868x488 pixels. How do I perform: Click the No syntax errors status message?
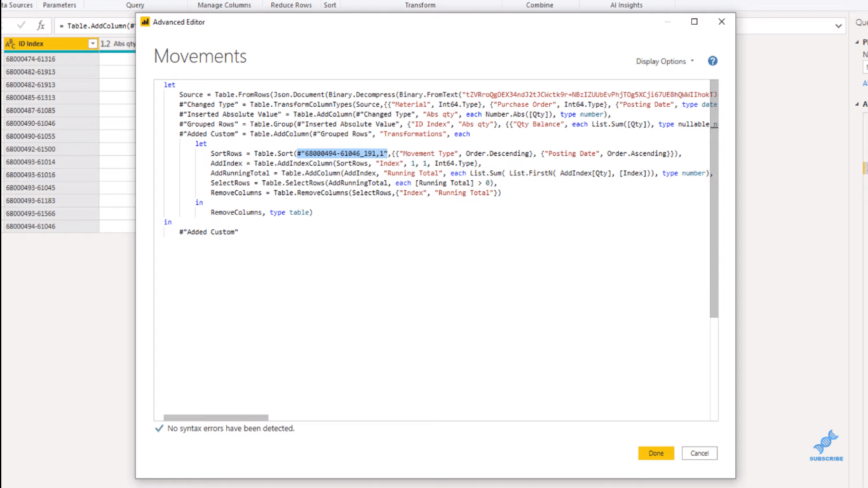coord(231,428)
